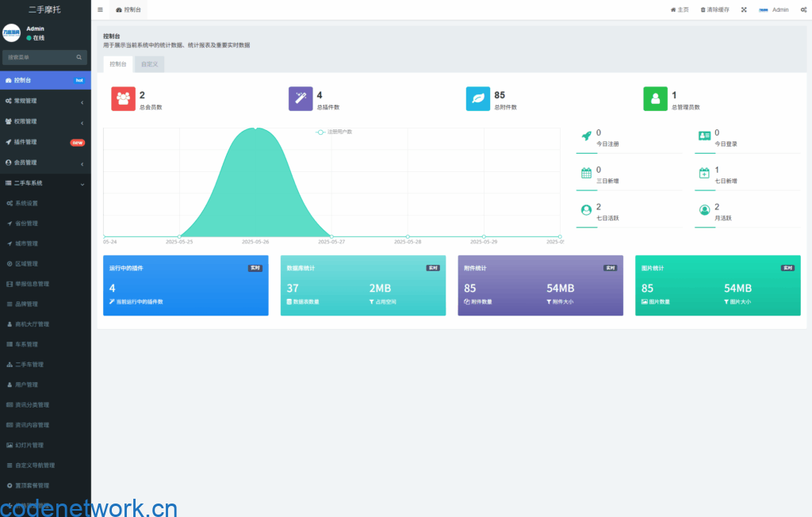Open 控制台 dashboard in sidebar
This screenshot has width=812, height=517.
point(45,80)
